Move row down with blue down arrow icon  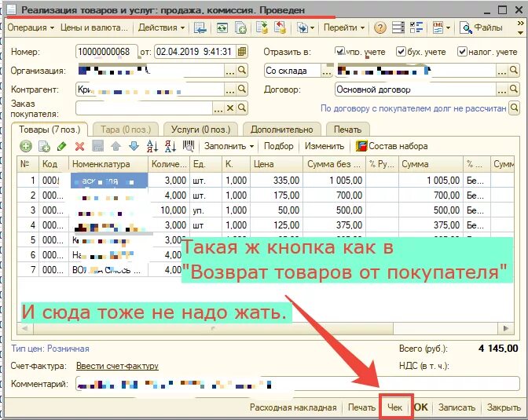point(134,146)
